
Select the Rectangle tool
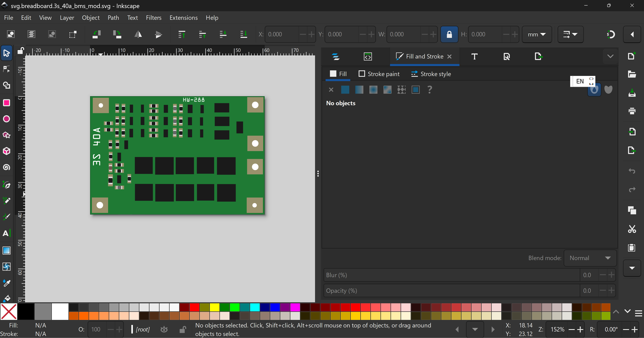7,103
